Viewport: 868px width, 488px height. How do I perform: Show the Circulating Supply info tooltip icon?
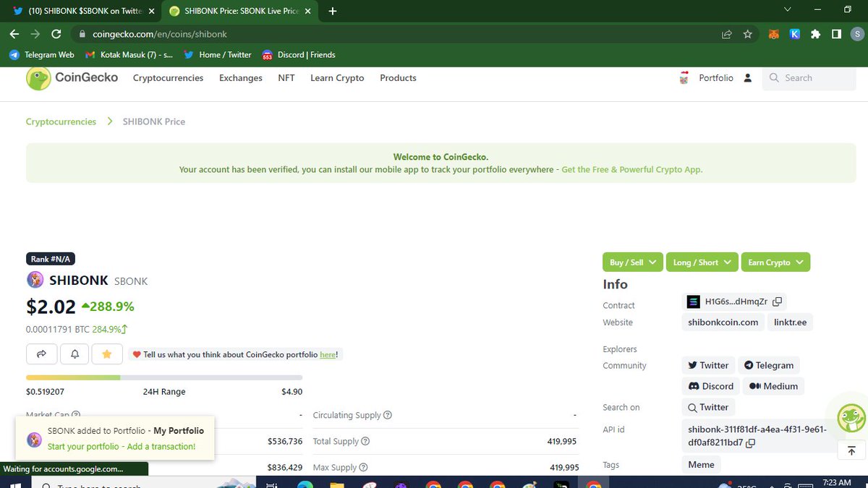coord(388,415)
